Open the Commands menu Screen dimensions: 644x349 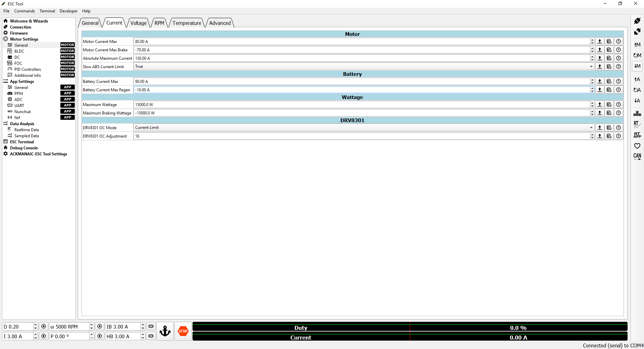(24, 11)
